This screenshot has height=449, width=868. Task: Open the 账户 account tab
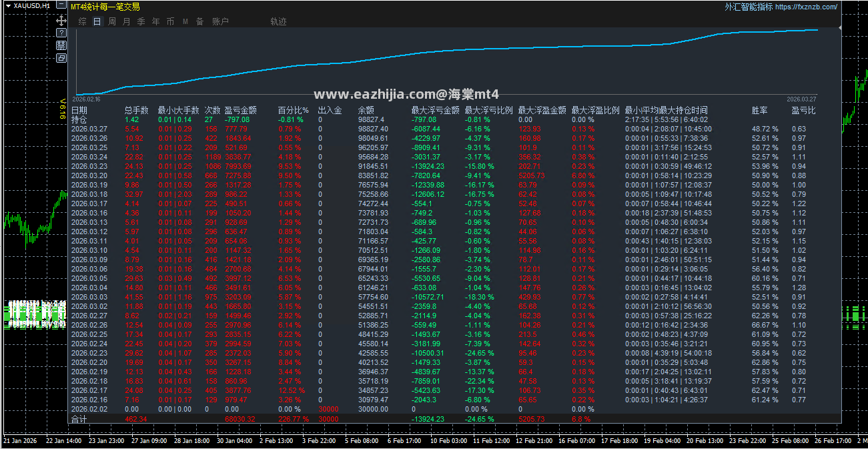(220, 21)
